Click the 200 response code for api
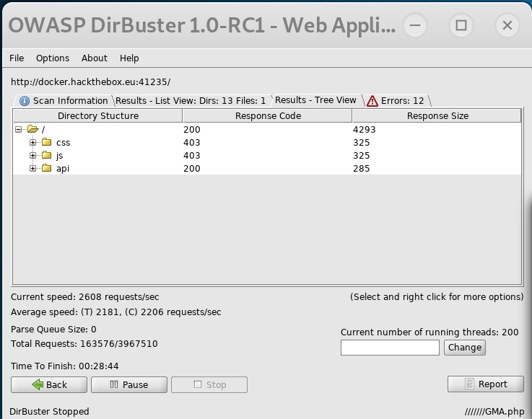This screenshot has height=419, width=532. click(192, 169)
